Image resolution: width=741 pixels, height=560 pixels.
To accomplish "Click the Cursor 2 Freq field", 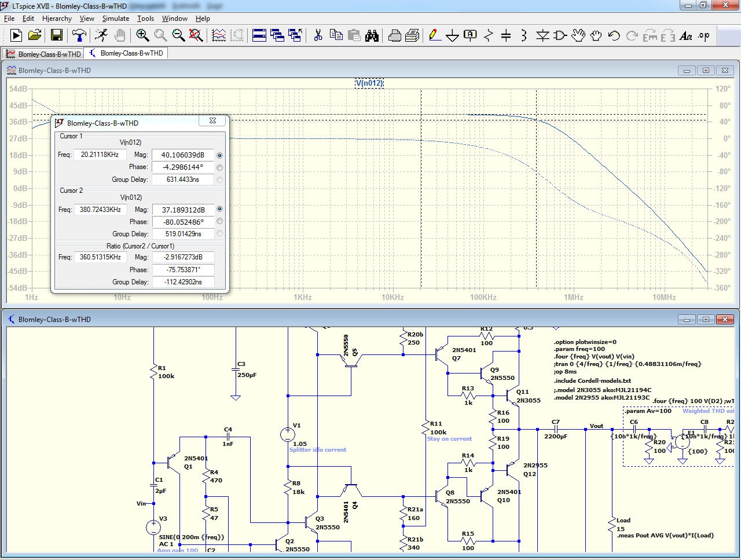I will coord(100,210).
